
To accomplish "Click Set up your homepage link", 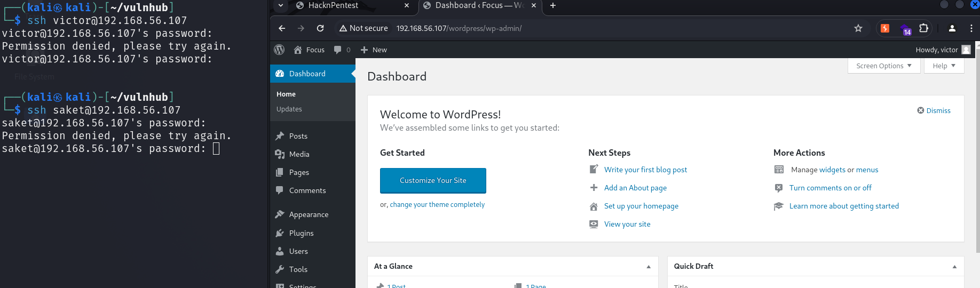I will point(641,206).
